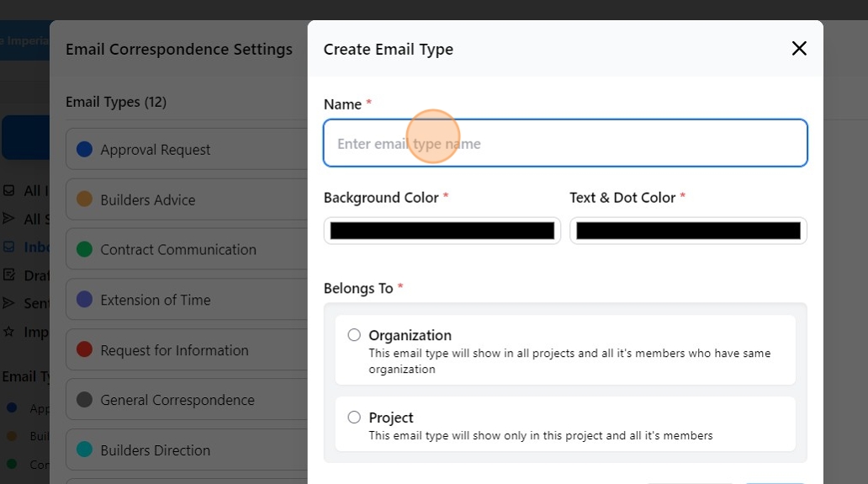Close the Create Email Type dialog

point(799,49)
